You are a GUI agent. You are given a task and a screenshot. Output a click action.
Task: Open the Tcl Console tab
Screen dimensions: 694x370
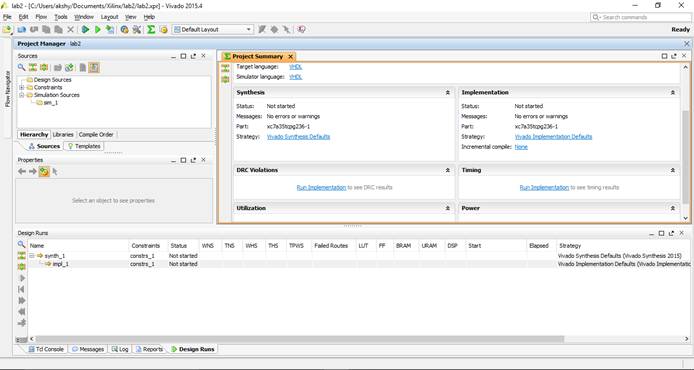(46, 349)
